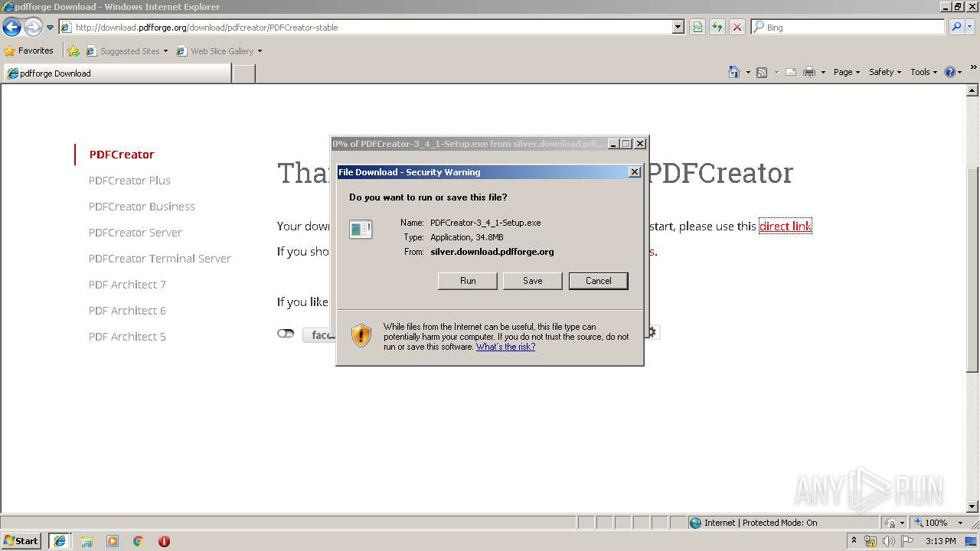The width and height of the screenshot is (980, 551).
Task: Open the Safety menu
Action: [x=885, y=72]
